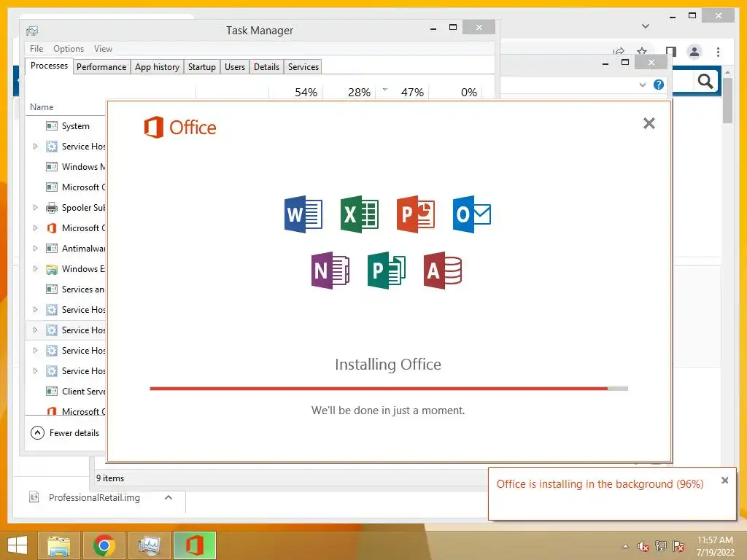Click the Access application icon
This screenshot has height=560, width=747.
[x=443, y=271]
